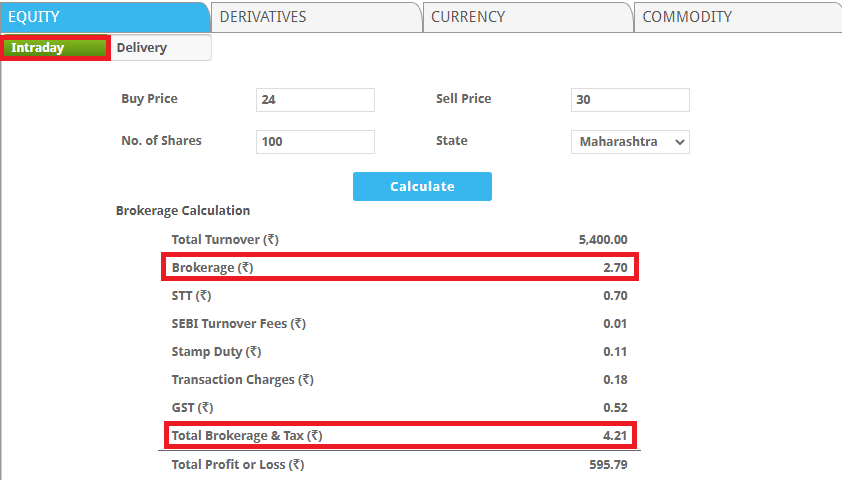
Task: Click the Stamp Duty value 0.11
Action: pos(615,352)
